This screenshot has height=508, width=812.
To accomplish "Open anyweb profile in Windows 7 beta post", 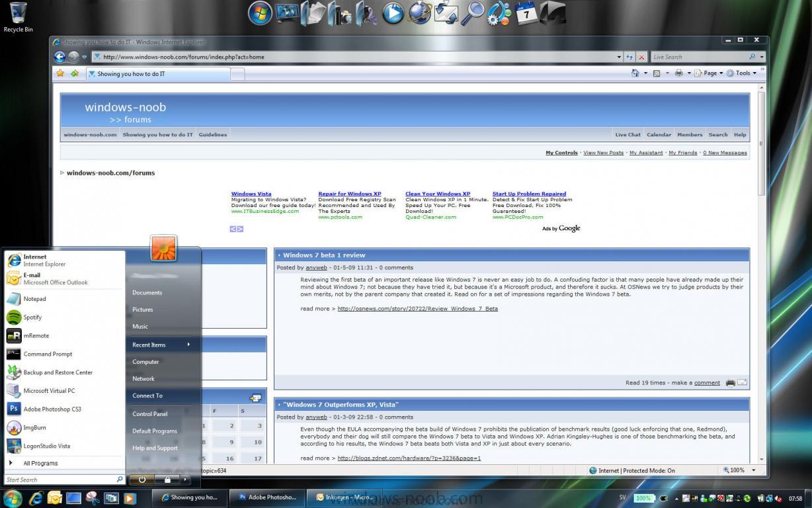I will [316, 268].
